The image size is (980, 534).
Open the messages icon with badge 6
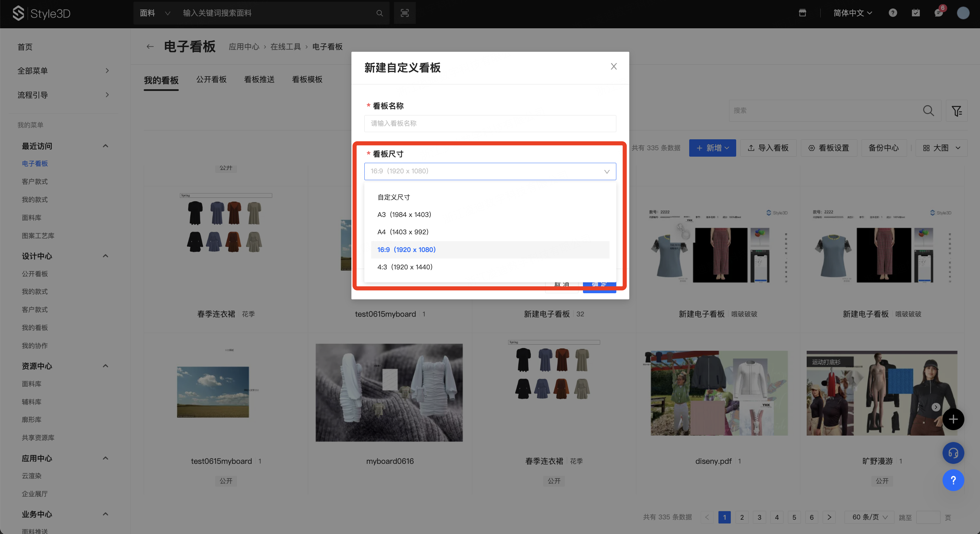pyautogui.click(x=938, y=13)
